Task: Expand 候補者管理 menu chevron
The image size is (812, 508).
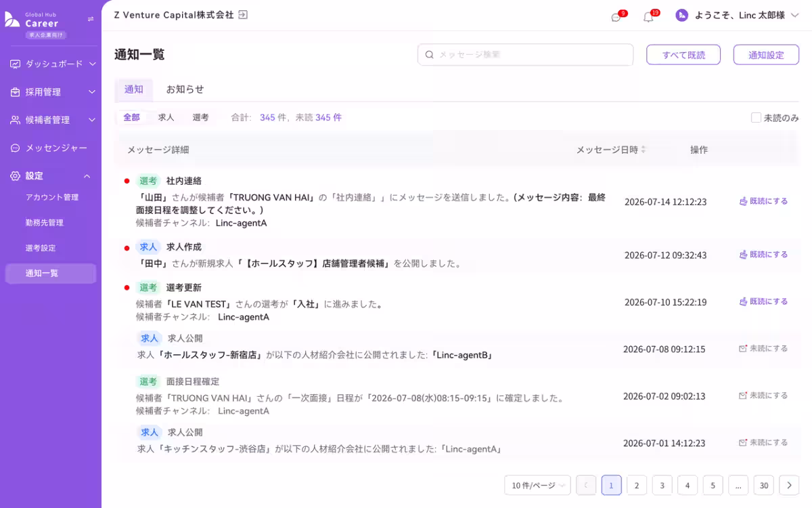Action: click(x=93, y=120)
